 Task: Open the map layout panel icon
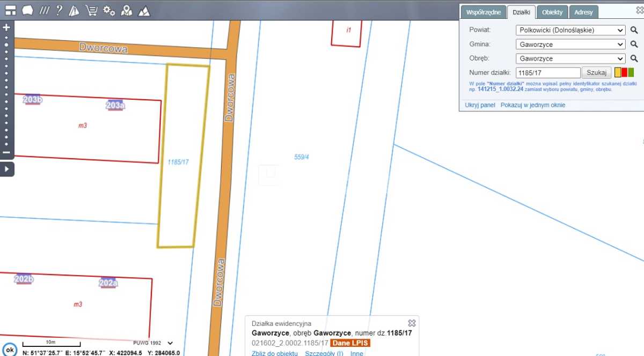[x=11, y=10]
